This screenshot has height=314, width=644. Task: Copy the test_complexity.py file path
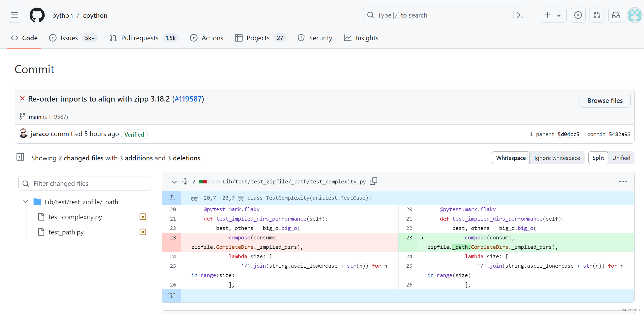373,181
